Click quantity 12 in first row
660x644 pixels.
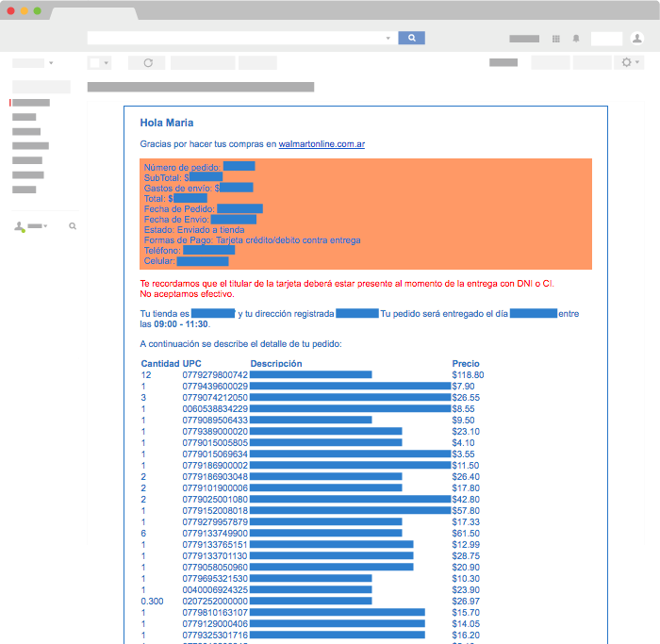pos(145,375)
